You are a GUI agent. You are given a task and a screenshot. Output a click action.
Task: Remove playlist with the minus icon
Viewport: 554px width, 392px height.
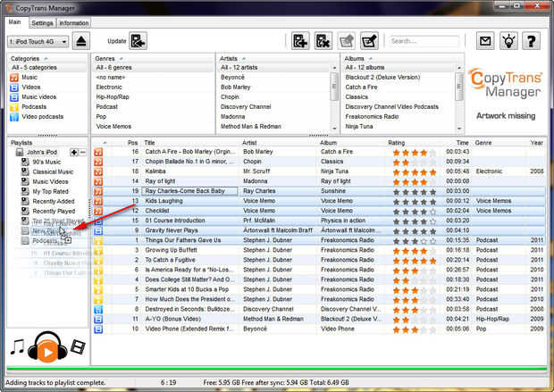tap(82, 152)
